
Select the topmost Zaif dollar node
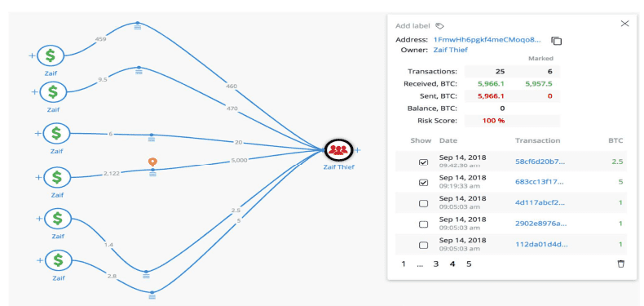tap(50, 55)
